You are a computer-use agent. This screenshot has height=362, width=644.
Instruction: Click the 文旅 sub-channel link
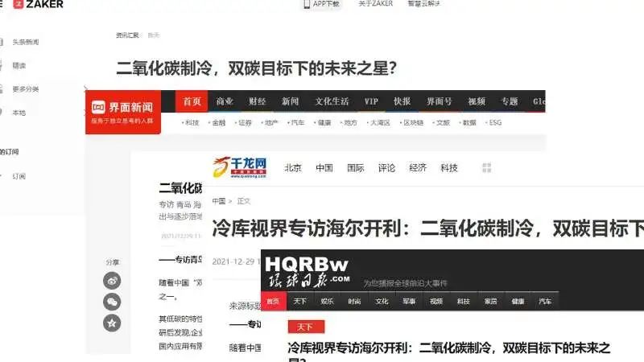click(442, 123)
